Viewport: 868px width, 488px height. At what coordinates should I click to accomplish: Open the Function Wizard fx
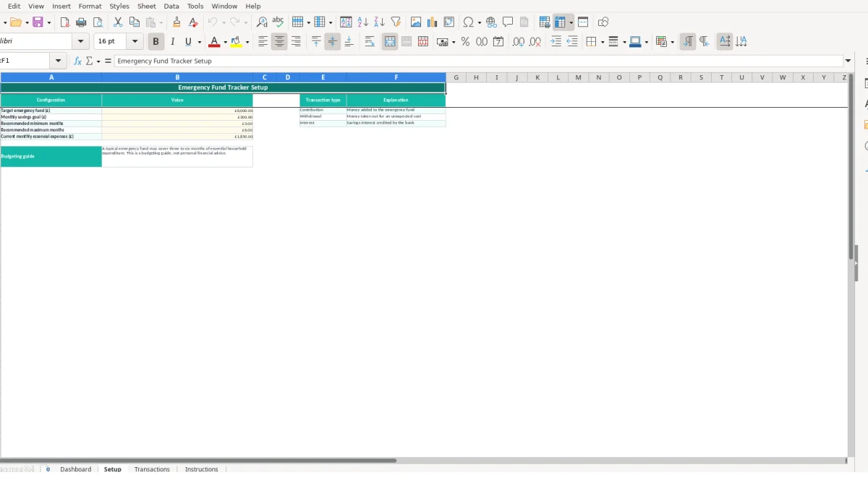coord(78,61)
